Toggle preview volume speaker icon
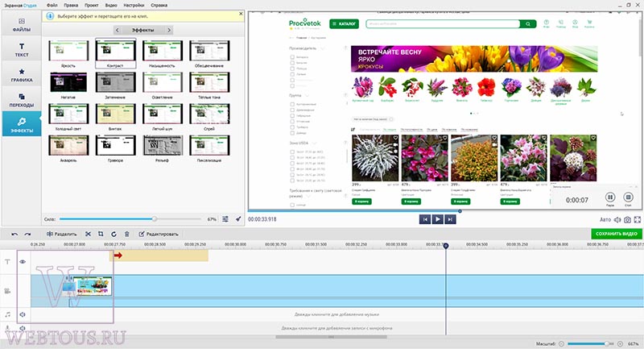 617,220
